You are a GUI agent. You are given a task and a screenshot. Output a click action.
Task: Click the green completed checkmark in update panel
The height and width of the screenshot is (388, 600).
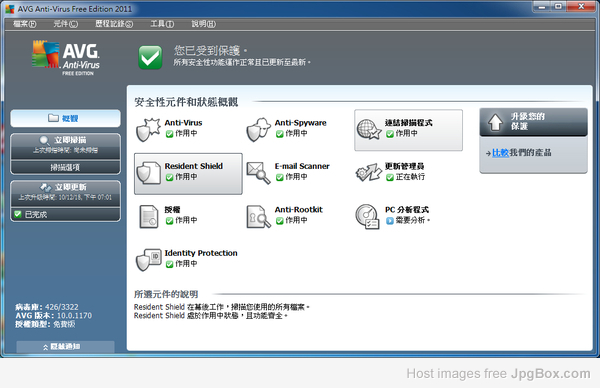(x=17, y=214)
